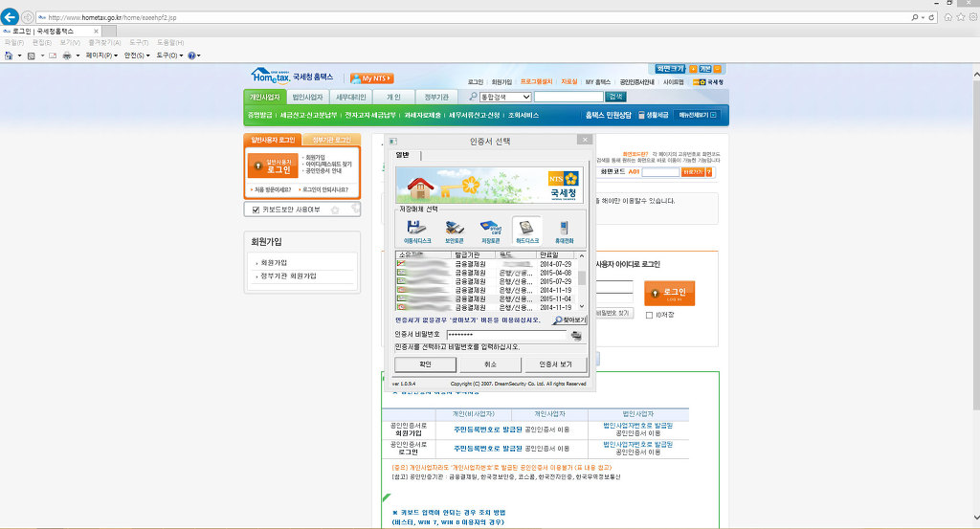Click the blue Help question mark icon

tap(191, 55)
